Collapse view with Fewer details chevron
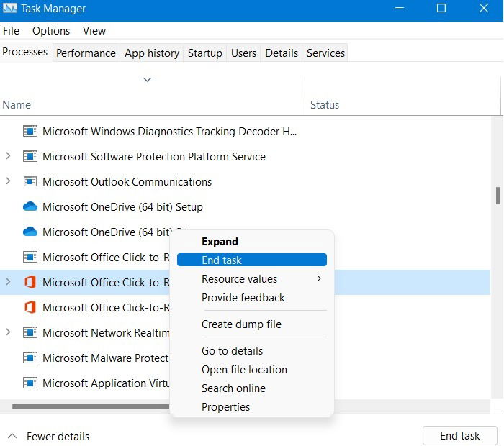This screenshot has width=504, height=446. coord(12,436)
